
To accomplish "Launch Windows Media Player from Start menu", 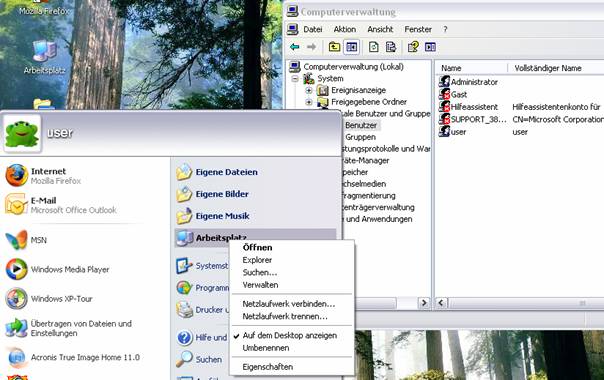I will coord(57,269).
